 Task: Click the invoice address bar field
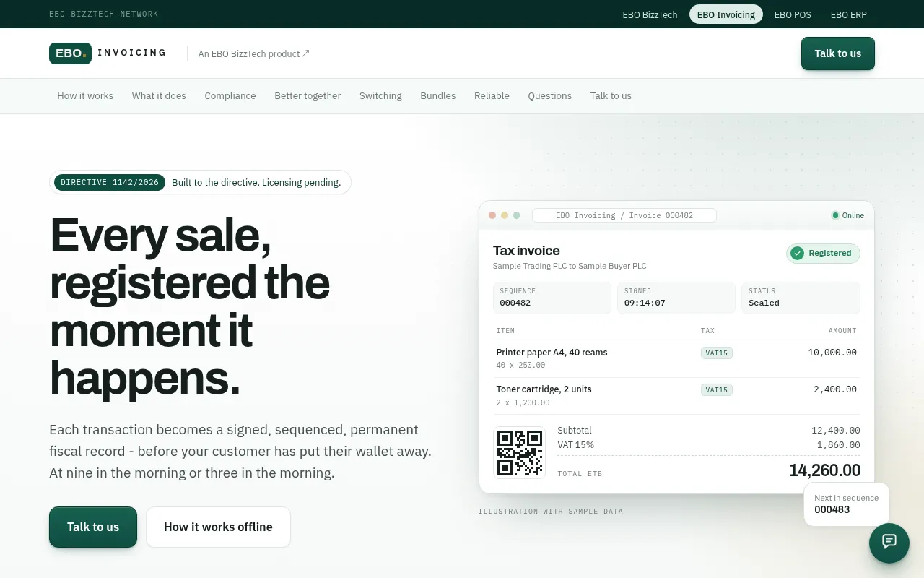[x=624, y=215]
